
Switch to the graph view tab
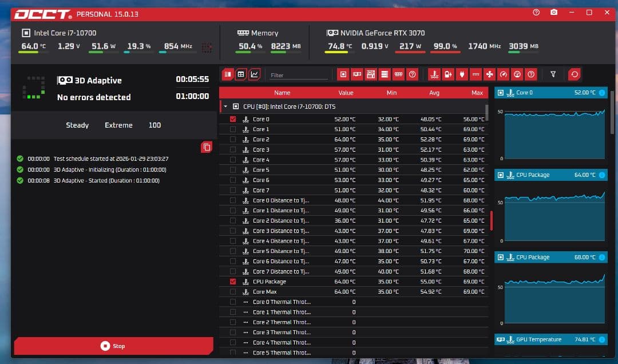point(255,74)
